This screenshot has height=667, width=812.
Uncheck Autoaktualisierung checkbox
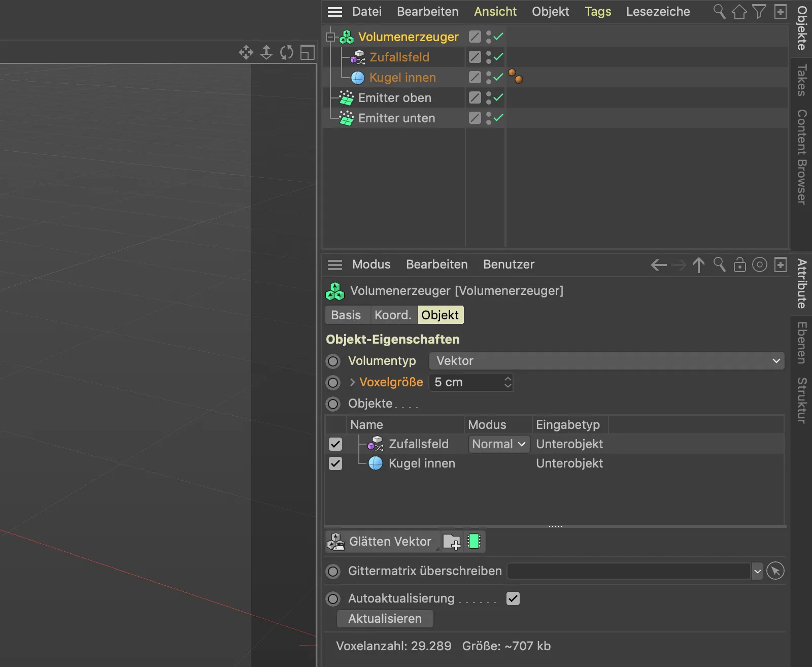[x=513, y=598]
